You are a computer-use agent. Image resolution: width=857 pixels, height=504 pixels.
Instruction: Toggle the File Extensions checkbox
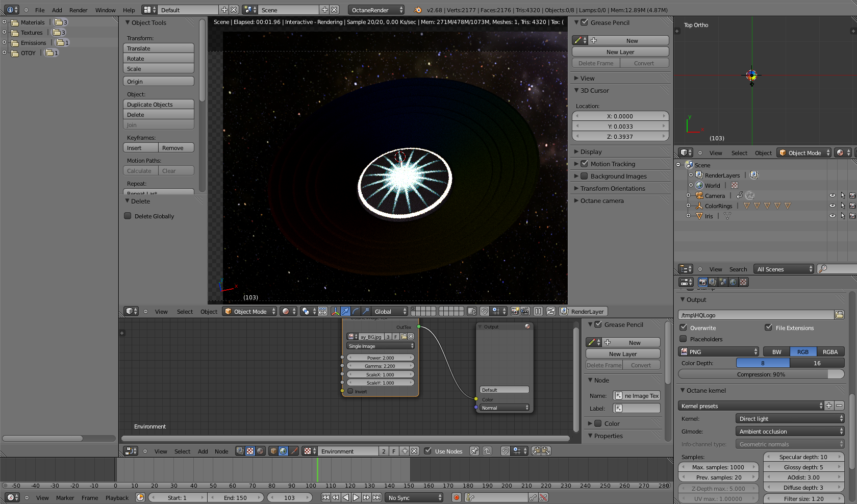[x=768, y=327]
